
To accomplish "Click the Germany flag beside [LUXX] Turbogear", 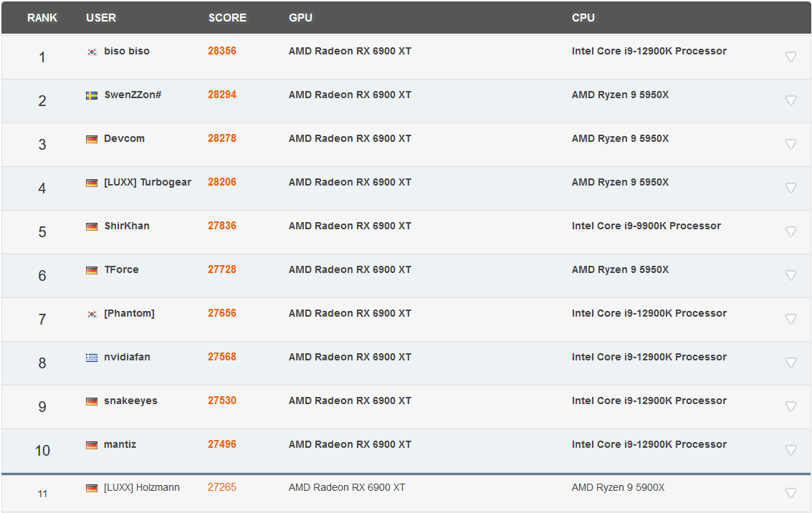I will coord(92,183).
